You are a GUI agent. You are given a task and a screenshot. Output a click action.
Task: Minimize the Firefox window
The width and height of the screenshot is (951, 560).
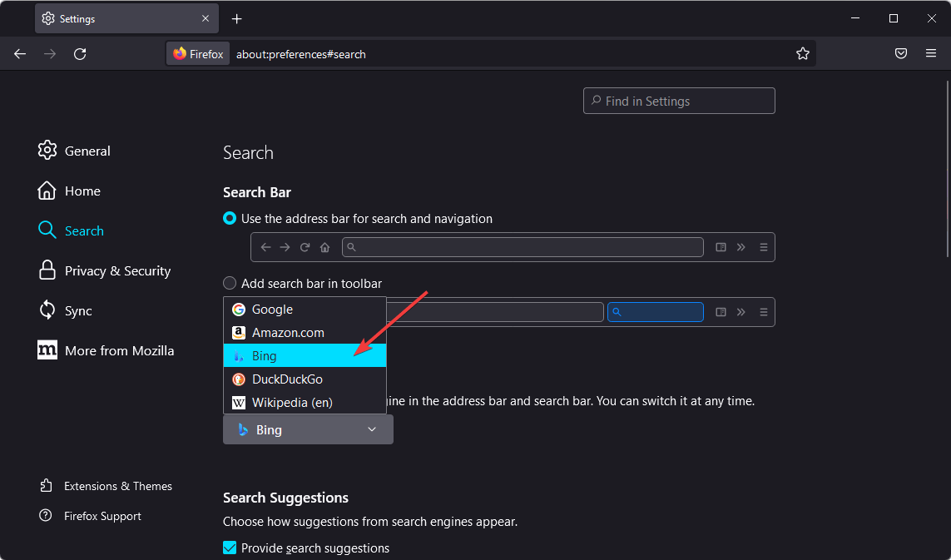pos(855,18)
